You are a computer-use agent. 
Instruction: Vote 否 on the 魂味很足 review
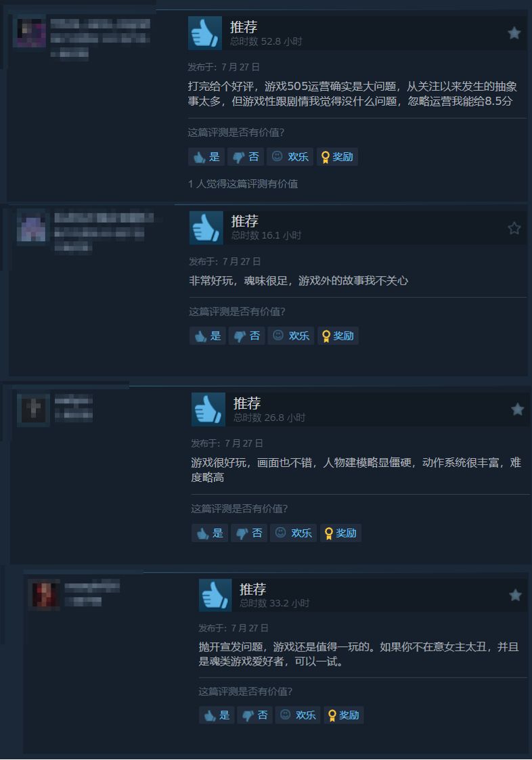(247, 336)
